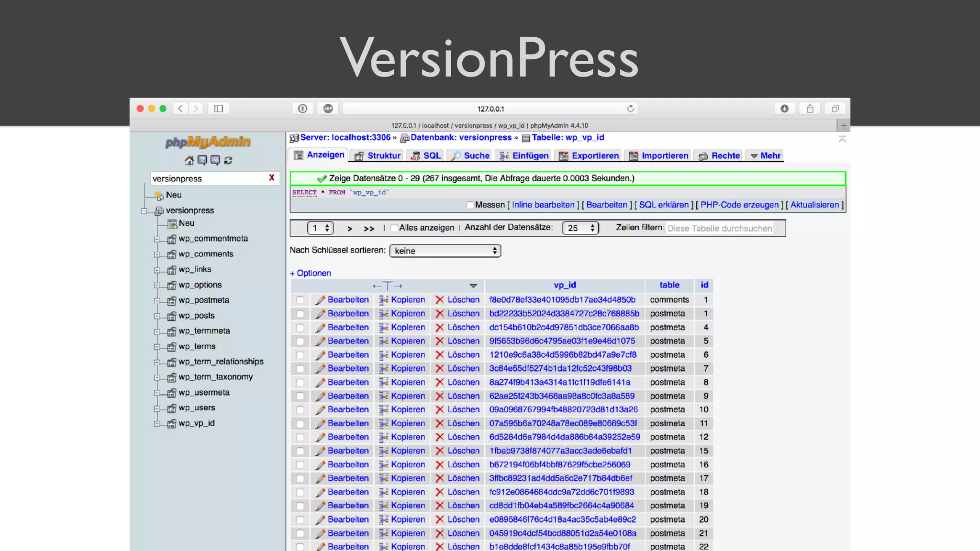Enable the Alles anzeigen checkbox
This screenshot has height=551, width=980.
coord(394,228)
